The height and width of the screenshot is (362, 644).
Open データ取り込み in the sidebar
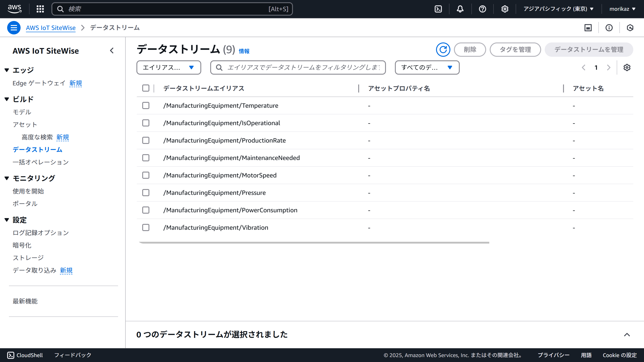tap(34, 270)
